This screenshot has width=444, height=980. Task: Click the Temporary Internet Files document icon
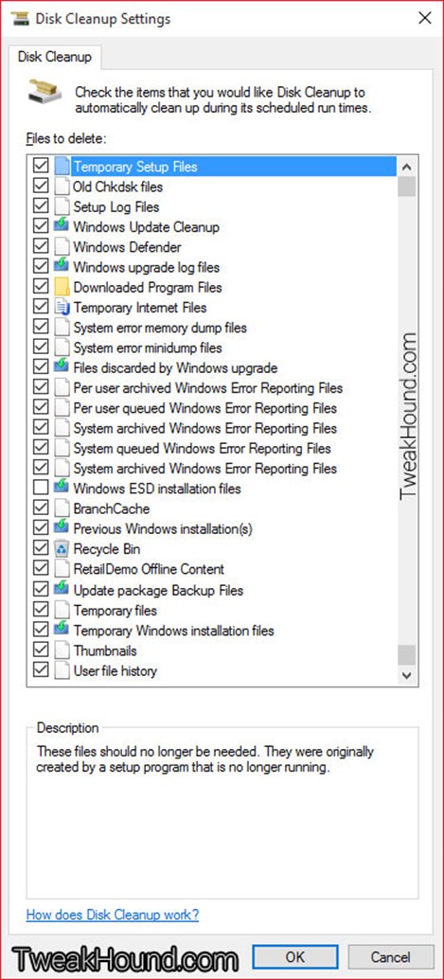pyautogui.click(x=62, y=308)
